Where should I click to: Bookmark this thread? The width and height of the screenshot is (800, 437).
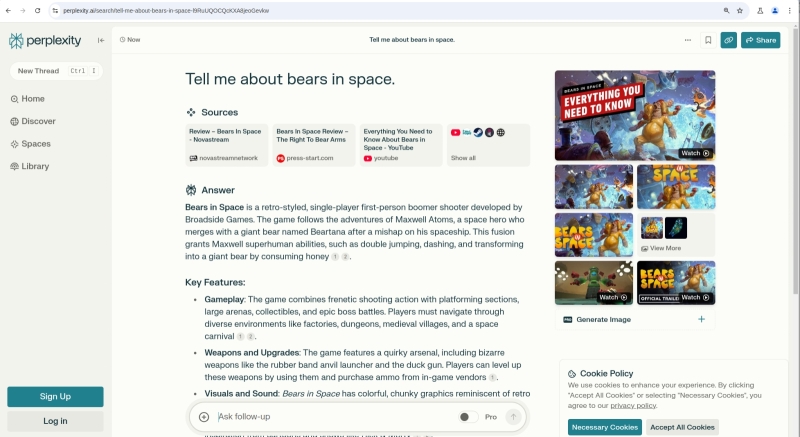click(x=708, y=40)
